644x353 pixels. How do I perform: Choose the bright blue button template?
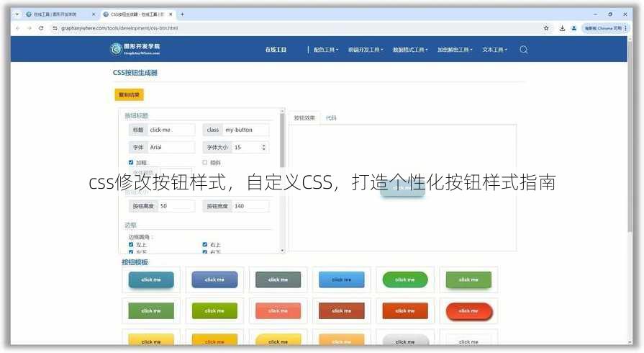(341, 280)
